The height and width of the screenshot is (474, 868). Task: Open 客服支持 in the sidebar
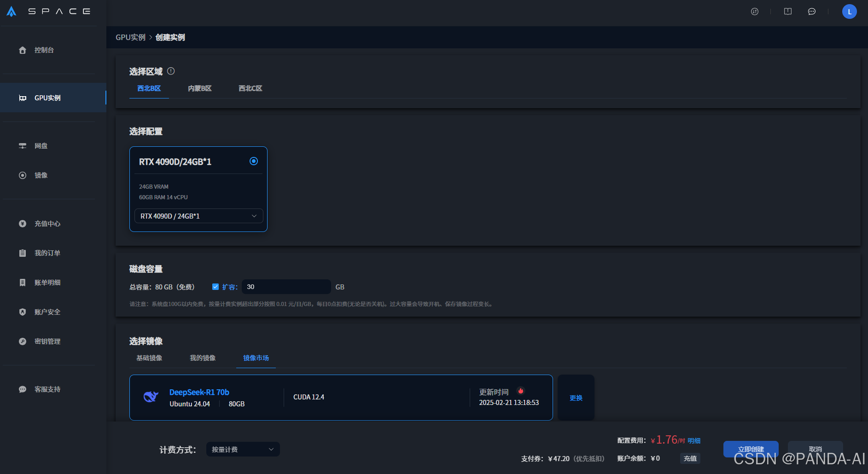click(47, 389)
